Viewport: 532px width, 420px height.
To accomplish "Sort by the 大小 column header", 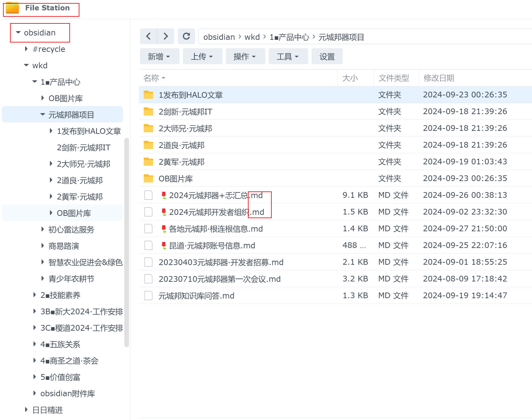I will point(356,78).
